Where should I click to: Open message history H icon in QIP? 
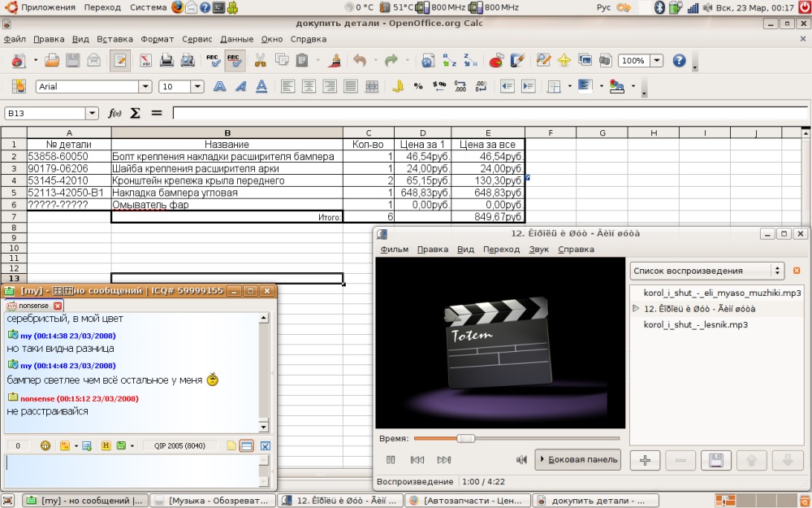point(106,445)
